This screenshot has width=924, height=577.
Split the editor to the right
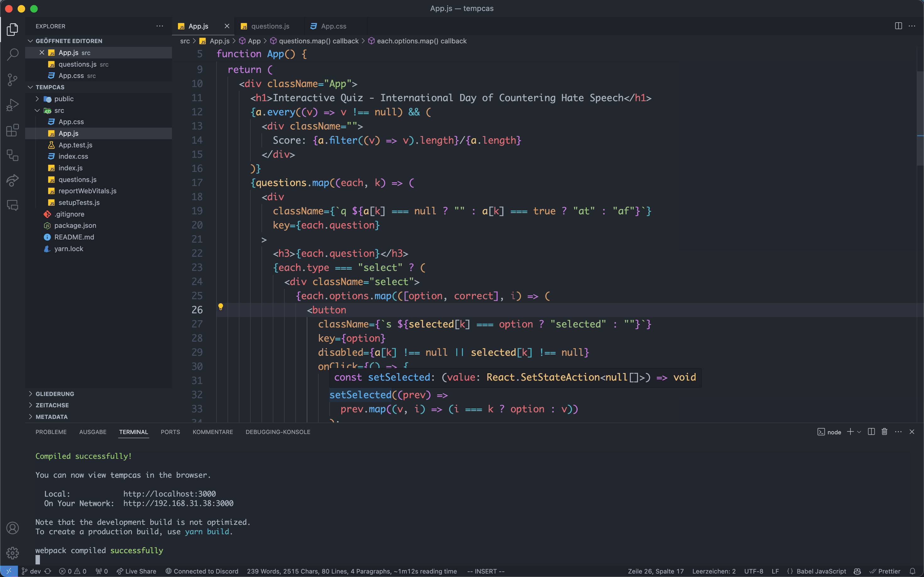tap(898, 26)
